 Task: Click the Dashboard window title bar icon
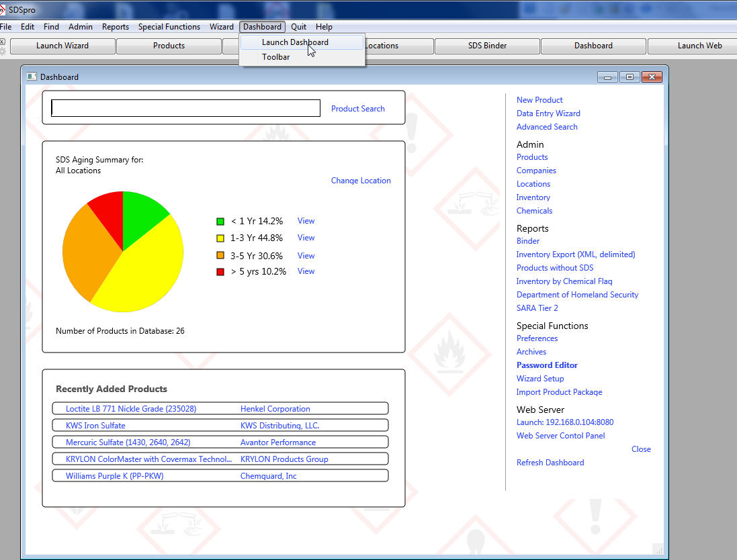click(x=30, y=77)
